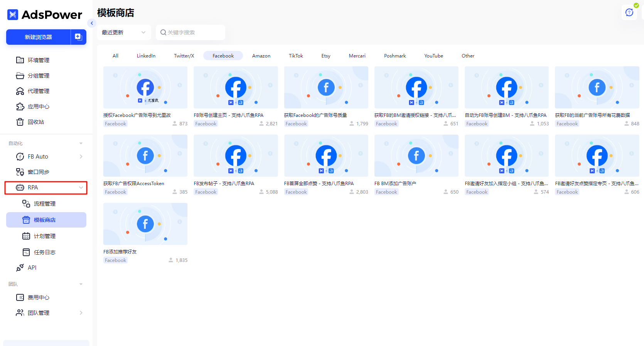The width and height of the screenshot is (644, 346).
Task: Click the batch-create browser plus icon
Action: tap(78, 37)
